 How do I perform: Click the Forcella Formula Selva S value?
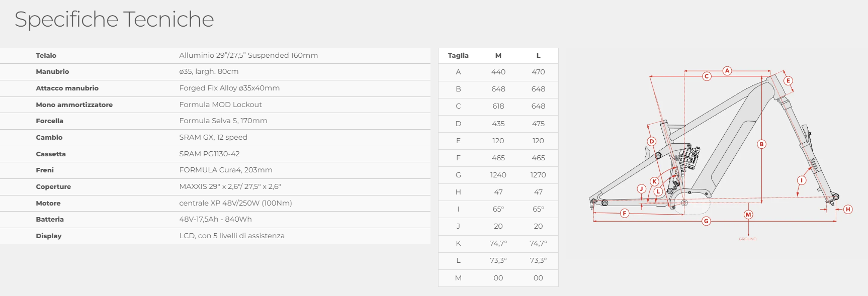pos(223,121)
